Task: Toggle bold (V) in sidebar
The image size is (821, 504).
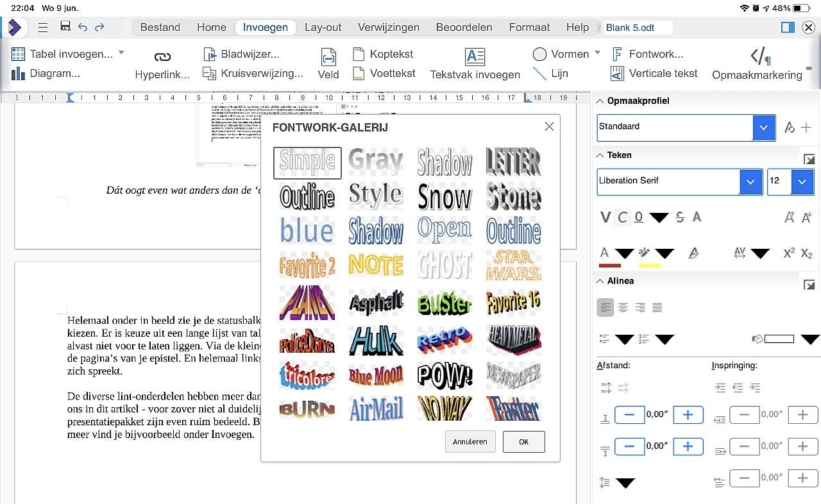Action: point(605,217)
